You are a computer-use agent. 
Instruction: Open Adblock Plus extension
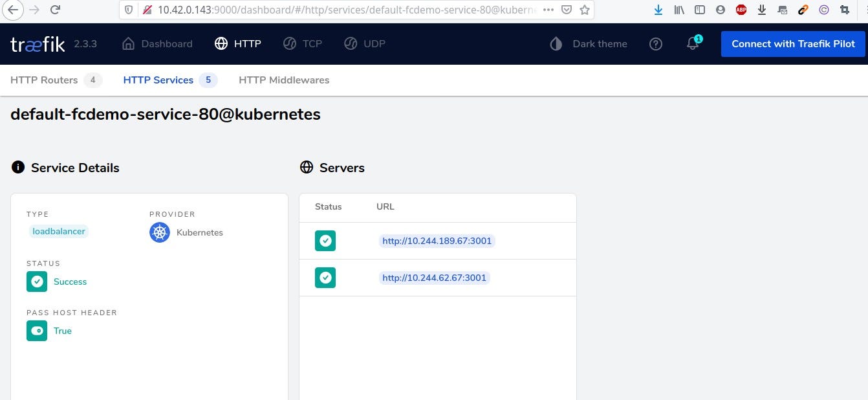click(741, 10)
